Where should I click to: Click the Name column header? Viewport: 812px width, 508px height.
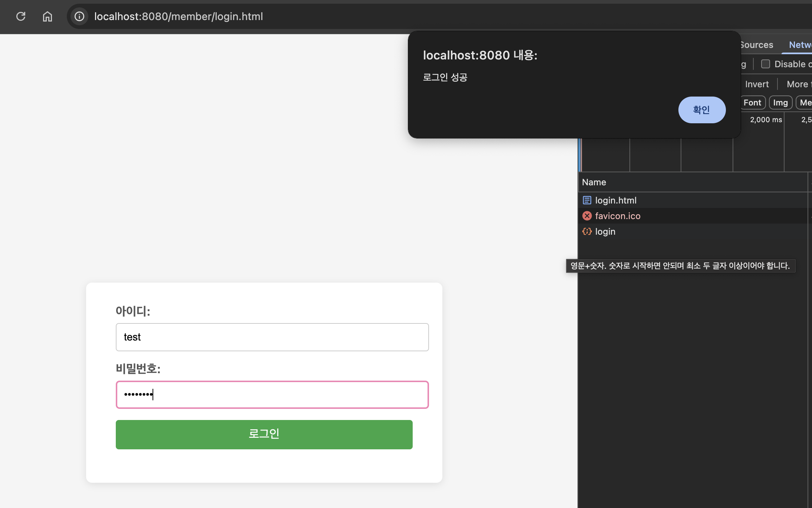[x=594, y=182]
